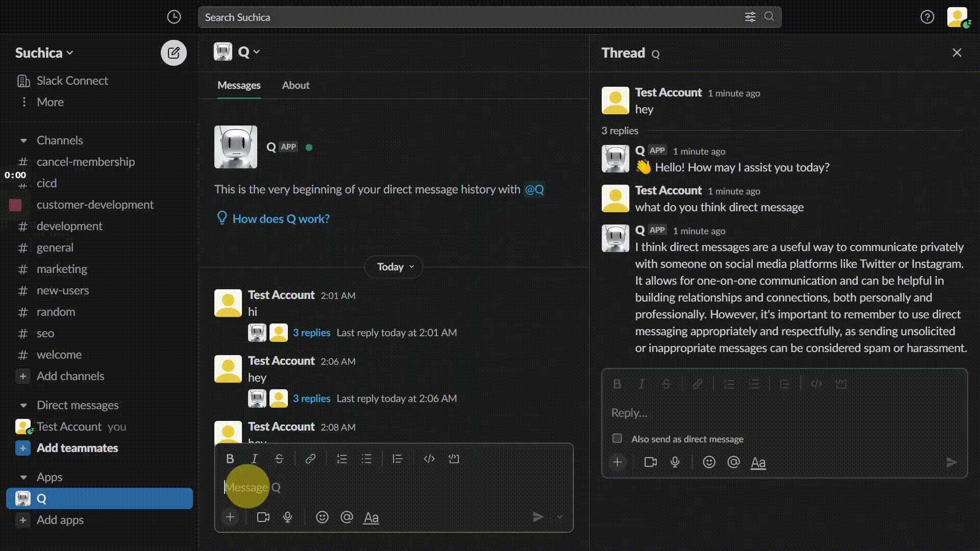Record an audio clip in main composer
Screen dimensions: 980x551
click(x=288, y=517)
